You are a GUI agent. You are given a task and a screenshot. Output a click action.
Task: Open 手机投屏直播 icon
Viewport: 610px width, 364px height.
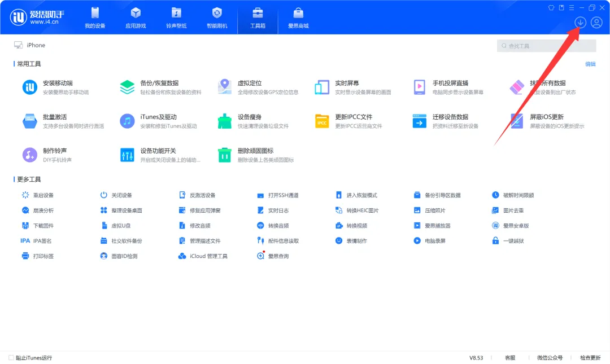[x=419, y=87]
